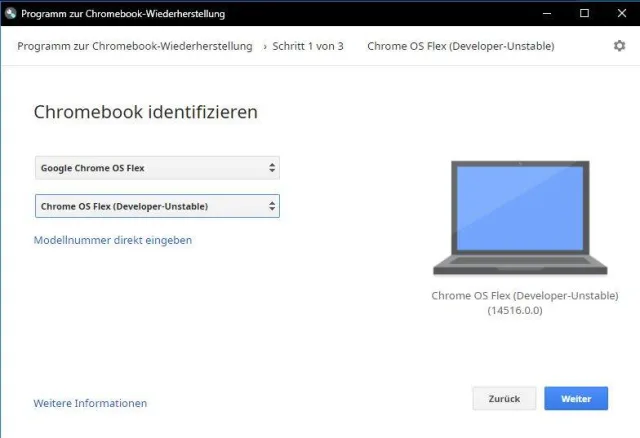This screenshot has height=438, width=640.
Task: Maximize the recovery utility window
Action: tap(584, 13)
